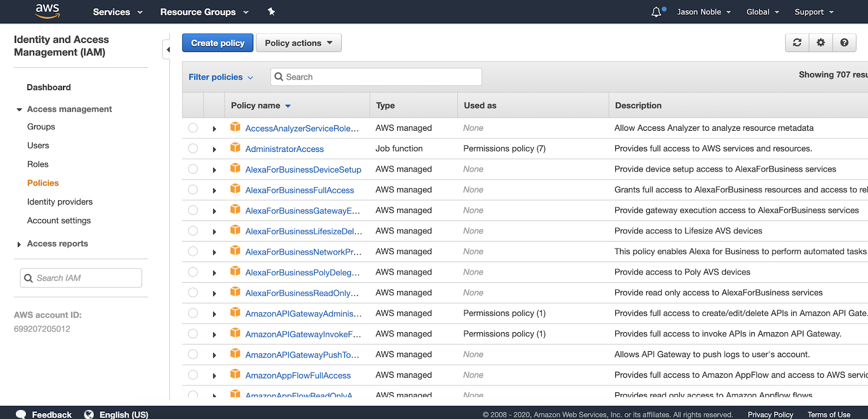
Task: Click the Create policy button
Action: tap(218, 43)
